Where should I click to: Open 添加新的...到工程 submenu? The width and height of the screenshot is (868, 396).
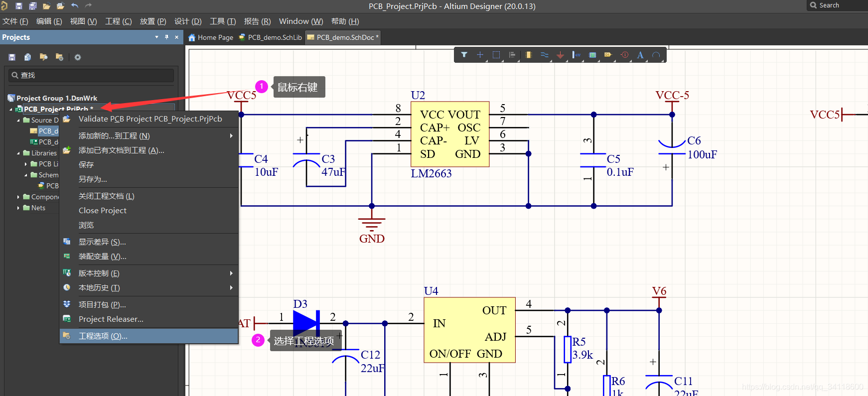148,135
